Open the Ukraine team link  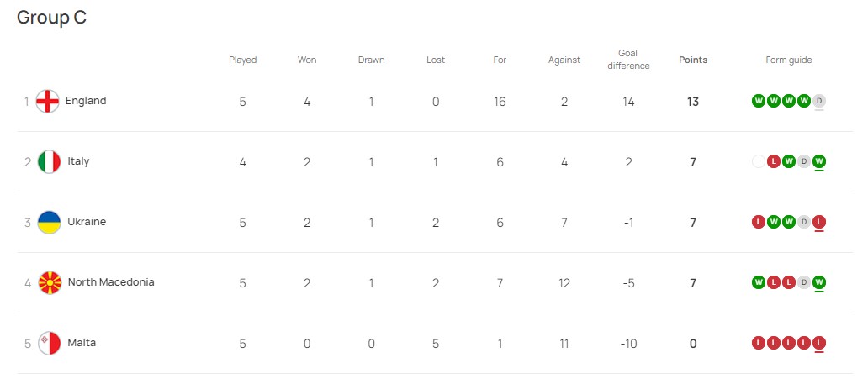[87, 221]
